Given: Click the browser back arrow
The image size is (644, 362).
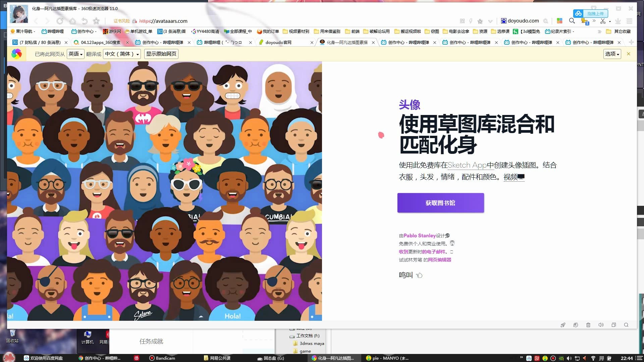Looking at the screenshot, I should (x=36, y=21).
